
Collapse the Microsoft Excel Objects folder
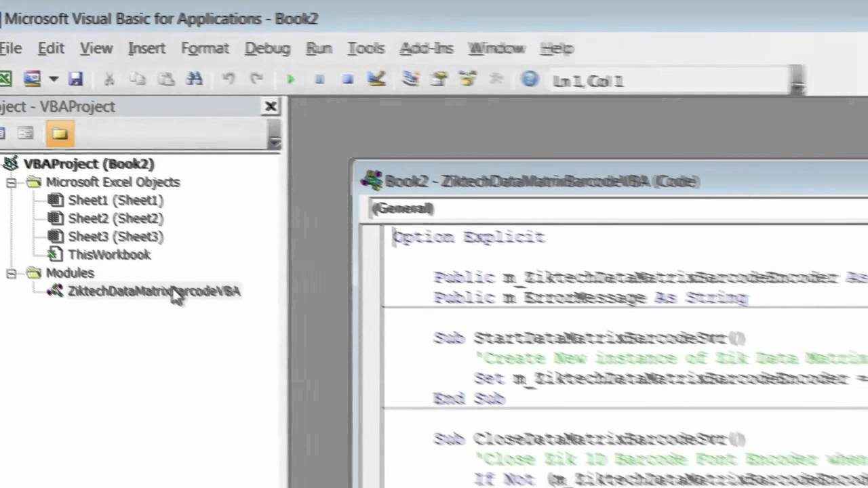(x=11, y=182)
